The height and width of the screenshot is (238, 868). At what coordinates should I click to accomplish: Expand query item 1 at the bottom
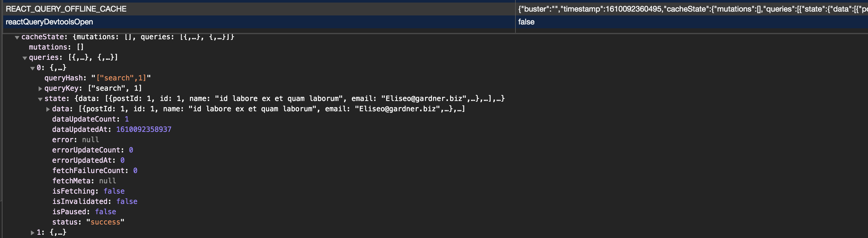click(x=33, y=232)
